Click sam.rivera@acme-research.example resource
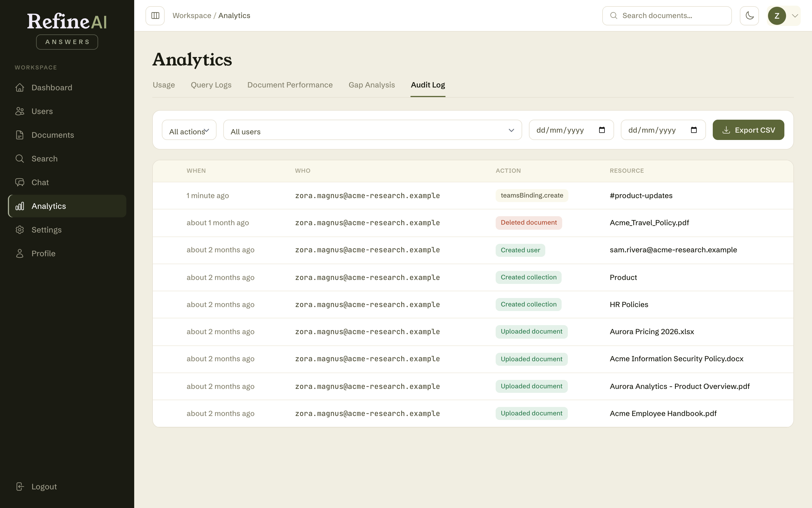812x508 pixels. [673, 250]
